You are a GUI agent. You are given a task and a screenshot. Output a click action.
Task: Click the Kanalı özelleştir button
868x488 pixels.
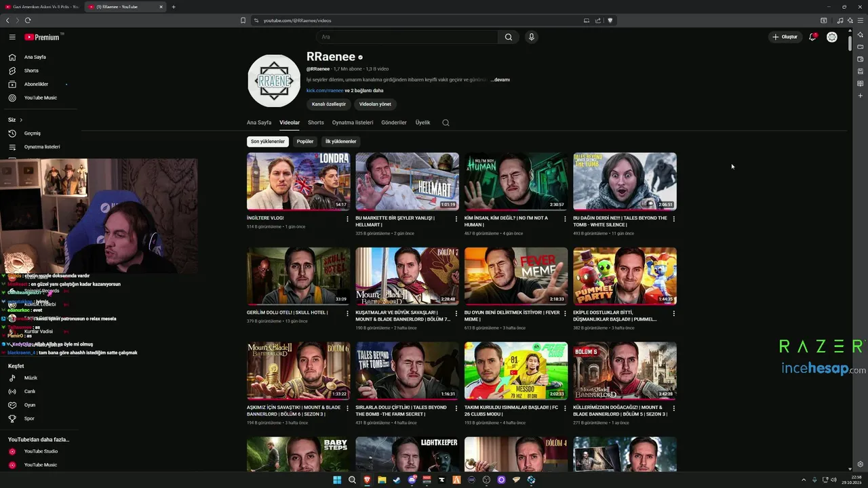tap(329, 104)
